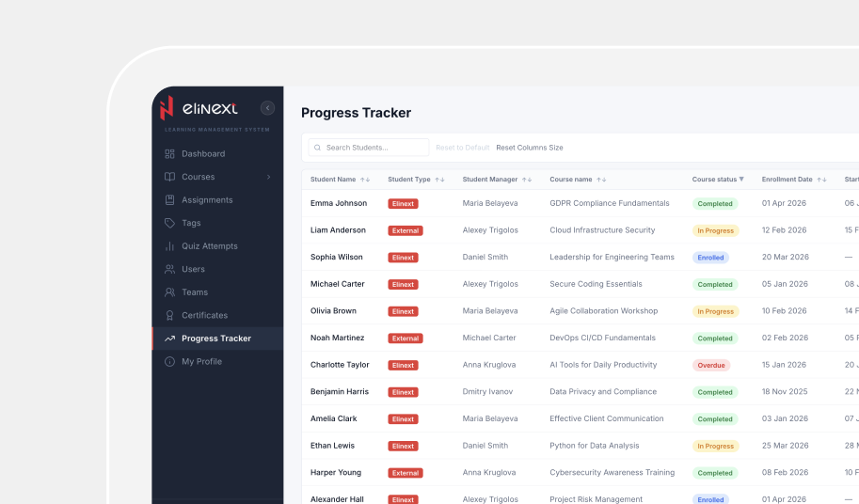The image size is (859, 504).
Task: Click External tag for Noah Martinez
Action: (x=405, y=339)
